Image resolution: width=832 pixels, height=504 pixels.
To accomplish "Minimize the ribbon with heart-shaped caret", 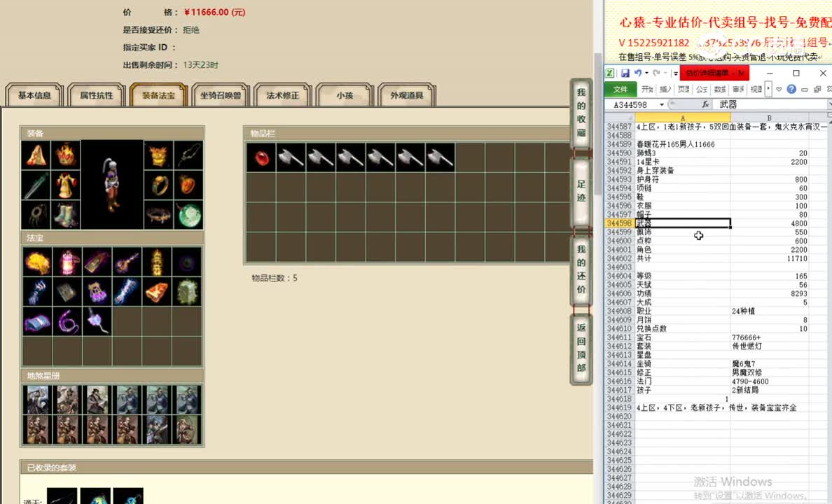I will (x=779, y=89).
